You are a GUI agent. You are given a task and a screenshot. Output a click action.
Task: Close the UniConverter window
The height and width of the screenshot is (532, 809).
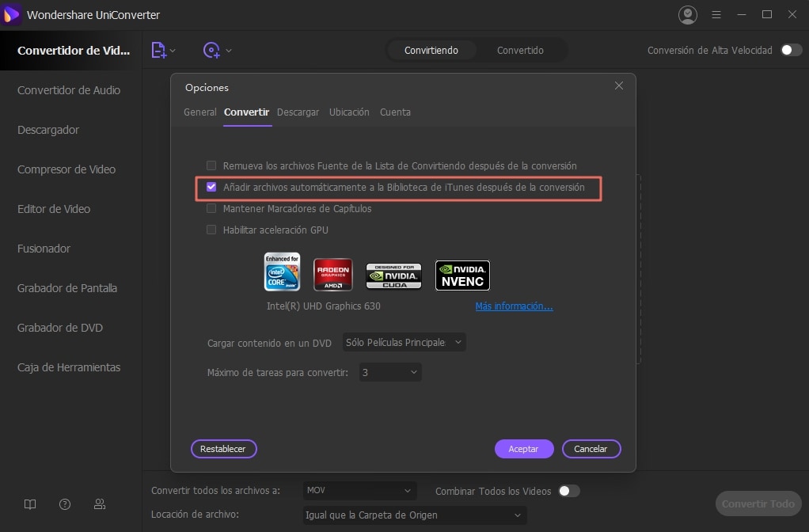(792, 14)
